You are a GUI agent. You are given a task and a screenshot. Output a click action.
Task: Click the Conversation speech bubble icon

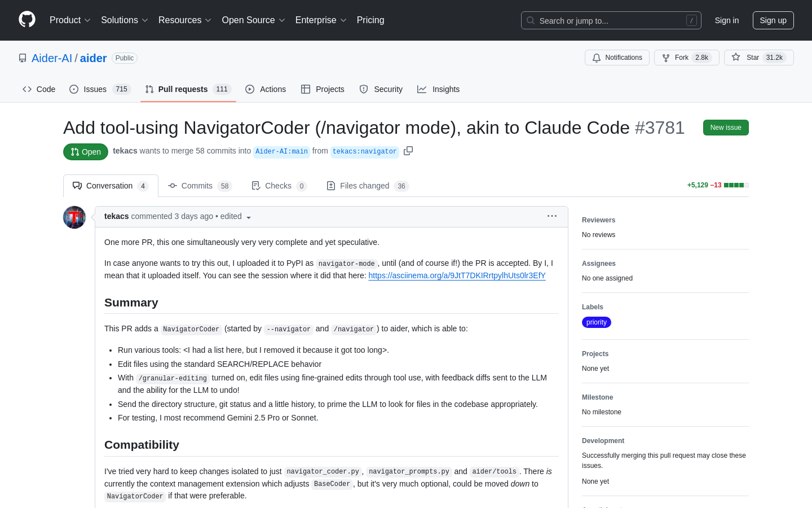point(77,186)
